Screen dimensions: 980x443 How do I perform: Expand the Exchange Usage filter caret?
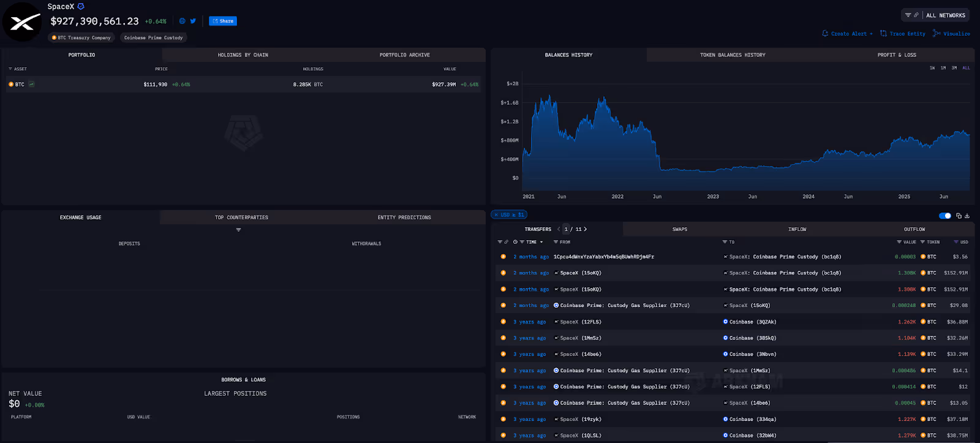tap(238, 230)
